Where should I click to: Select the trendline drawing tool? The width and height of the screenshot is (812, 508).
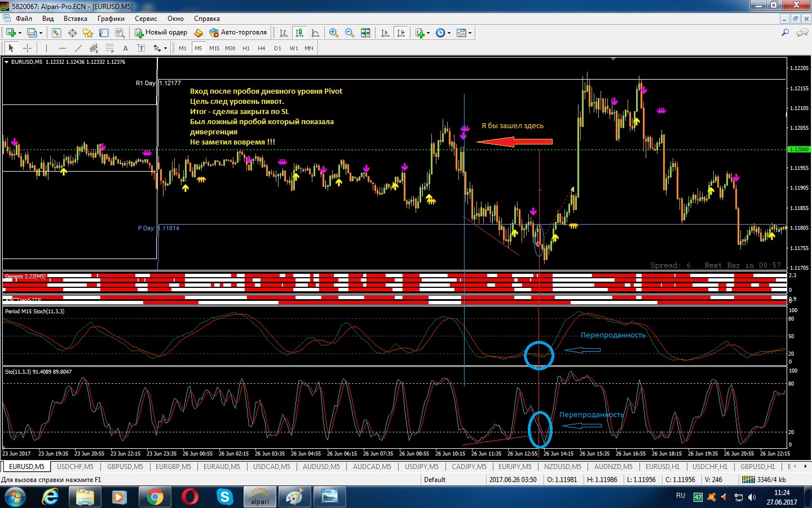78,48
